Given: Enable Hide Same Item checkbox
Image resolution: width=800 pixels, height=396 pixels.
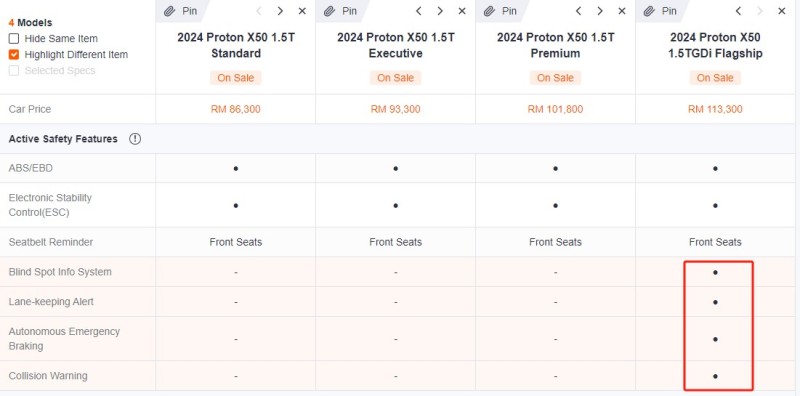Looking at the screenshot, I should 14,39.
